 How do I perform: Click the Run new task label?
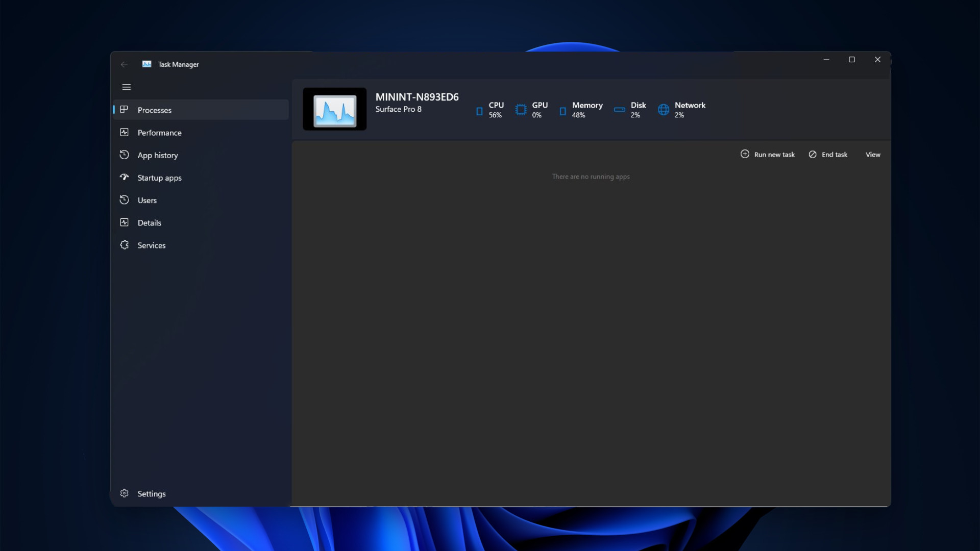(x=774, y=155)
